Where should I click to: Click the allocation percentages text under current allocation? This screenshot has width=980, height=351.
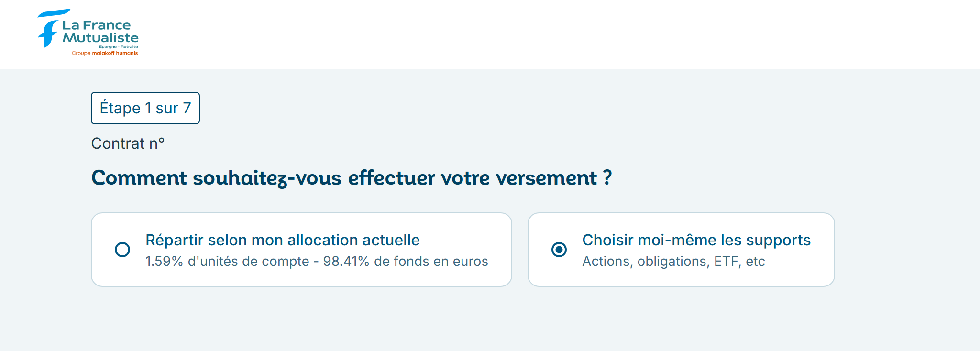click(x=317, y=261)
